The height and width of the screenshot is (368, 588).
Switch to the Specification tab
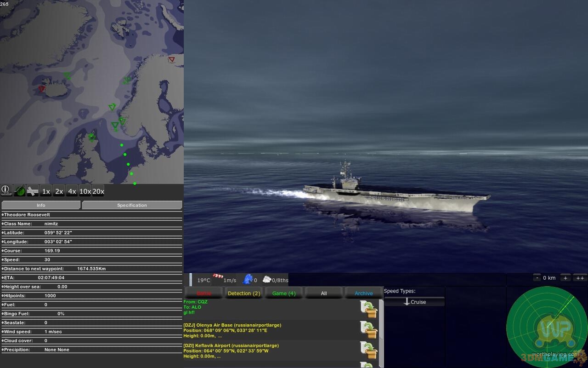coord(132,205)
